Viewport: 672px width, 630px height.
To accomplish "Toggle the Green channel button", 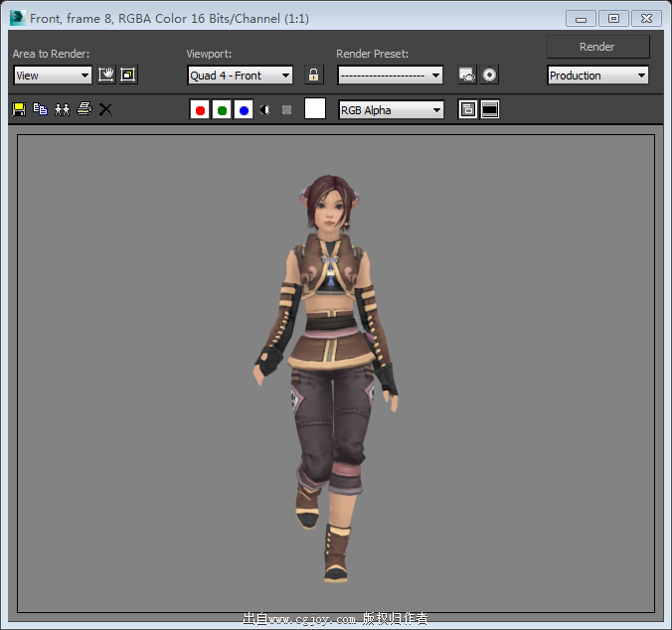I will (x=222, y=110).
